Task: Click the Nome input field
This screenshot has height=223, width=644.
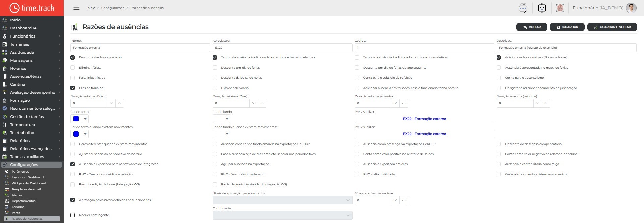Action: 140,48
